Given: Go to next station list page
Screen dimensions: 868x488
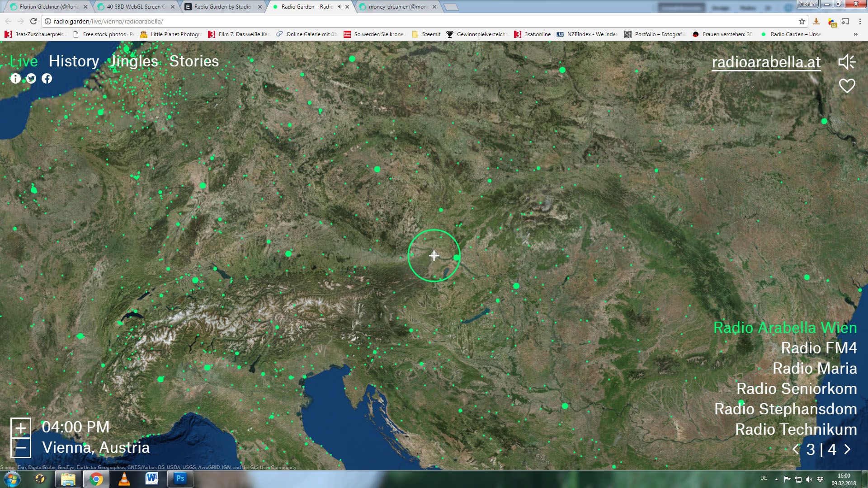Looking at the screenshot, I should click(848, 450).
